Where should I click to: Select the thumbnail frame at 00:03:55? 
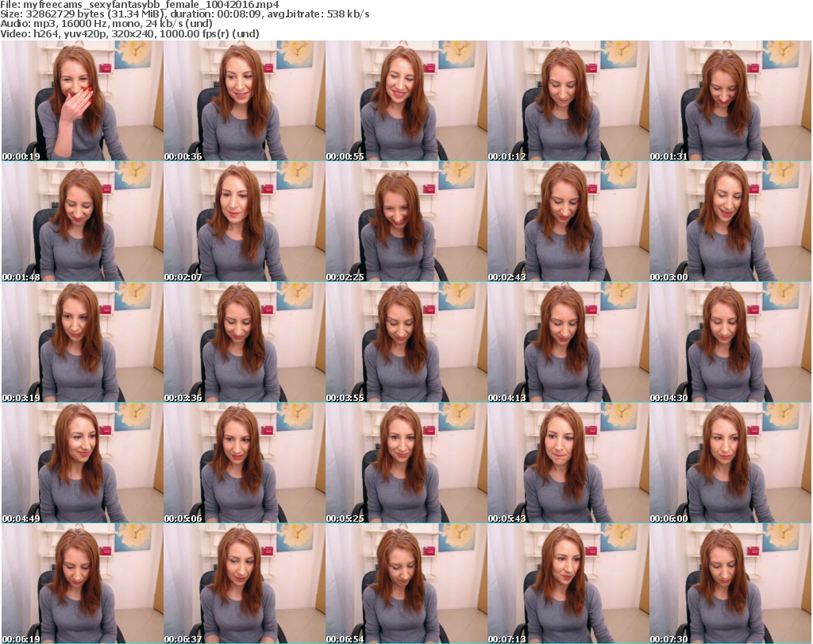pos(406,342)
